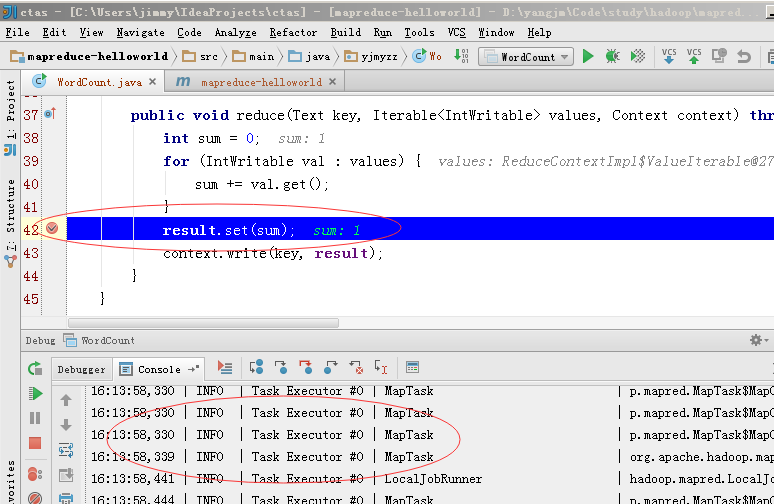This screenshot has height=504, width=774.
Task: Console down-arrow to next stack trace
Action: (x=66, y=425)
